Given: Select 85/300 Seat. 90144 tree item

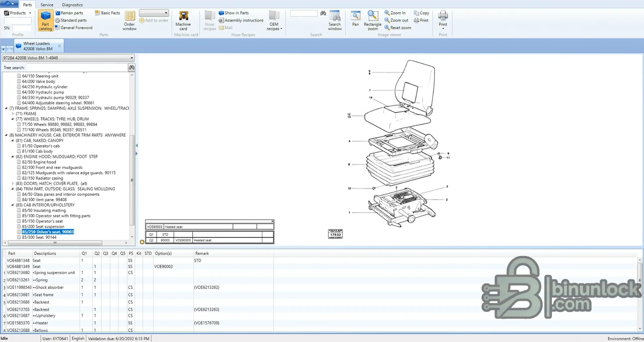Looking at the screenshot, I should coord(39,237).
